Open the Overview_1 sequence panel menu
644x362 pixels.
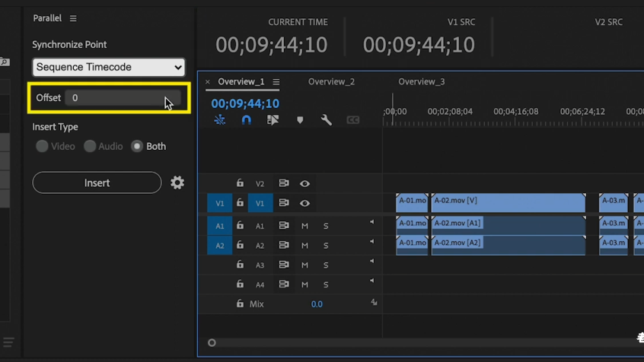pyautogui.click(x=276, y=82)
